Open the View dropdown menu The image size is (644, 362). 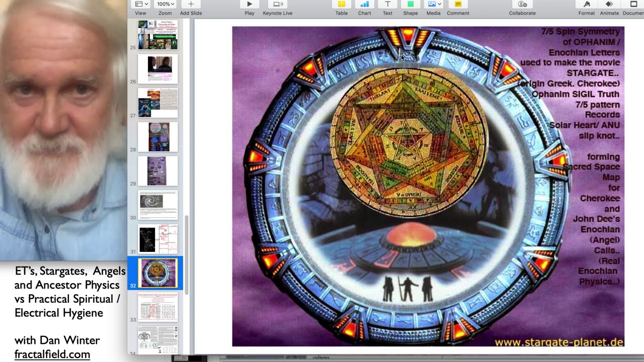(140, 5)
